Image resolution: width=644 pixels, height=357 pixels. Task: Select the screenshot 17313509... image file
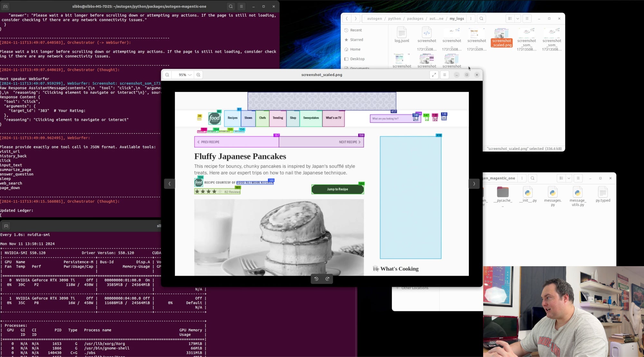pos(477,39)
